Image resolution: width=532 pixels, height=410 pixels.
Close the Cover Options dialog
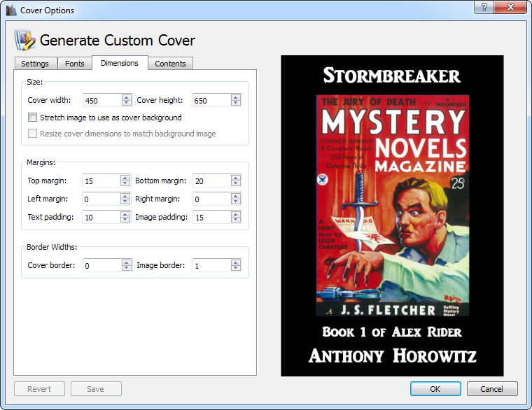click(510, 7)
